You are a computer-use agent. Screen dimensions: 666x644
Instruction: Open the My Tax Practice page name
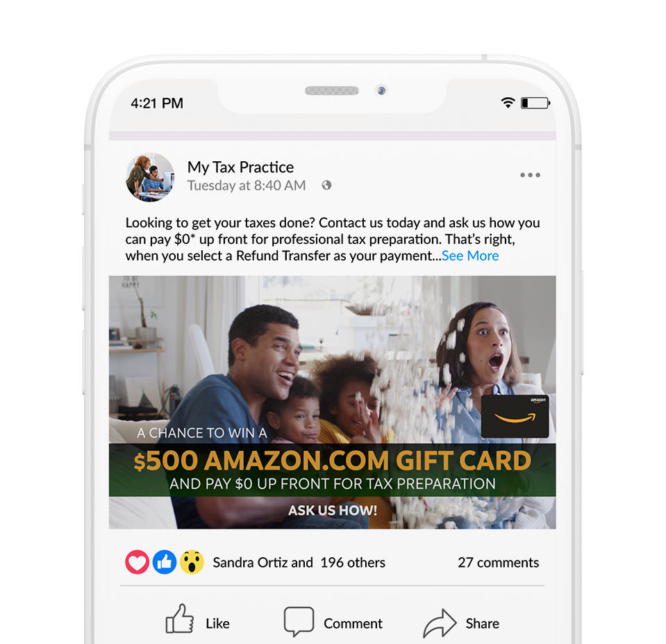click(x=240, y=167)
